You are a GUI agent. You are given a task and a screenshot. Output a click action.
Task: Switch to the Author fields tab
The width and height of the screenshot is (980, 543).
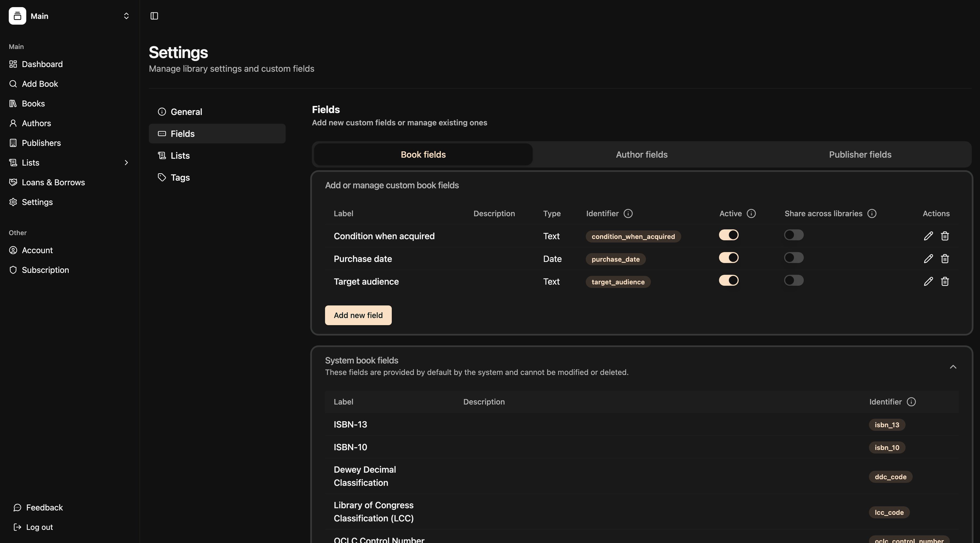641,154
